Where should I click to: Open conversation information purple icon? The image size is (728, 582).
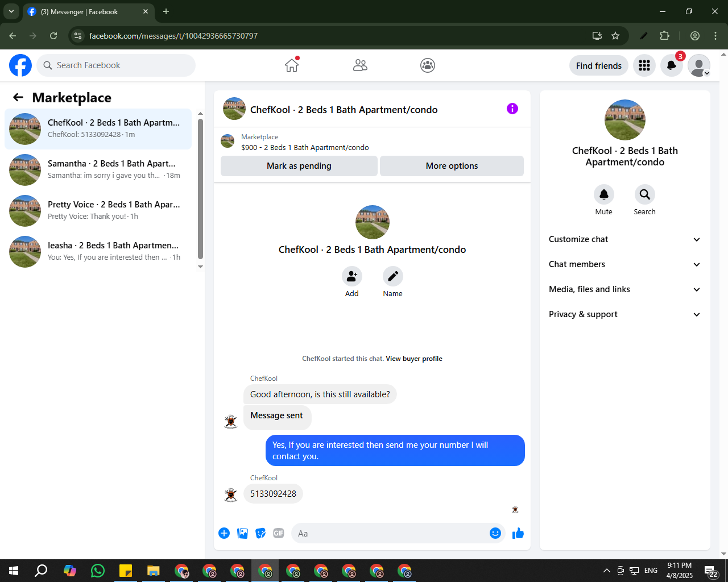point(512,109)
